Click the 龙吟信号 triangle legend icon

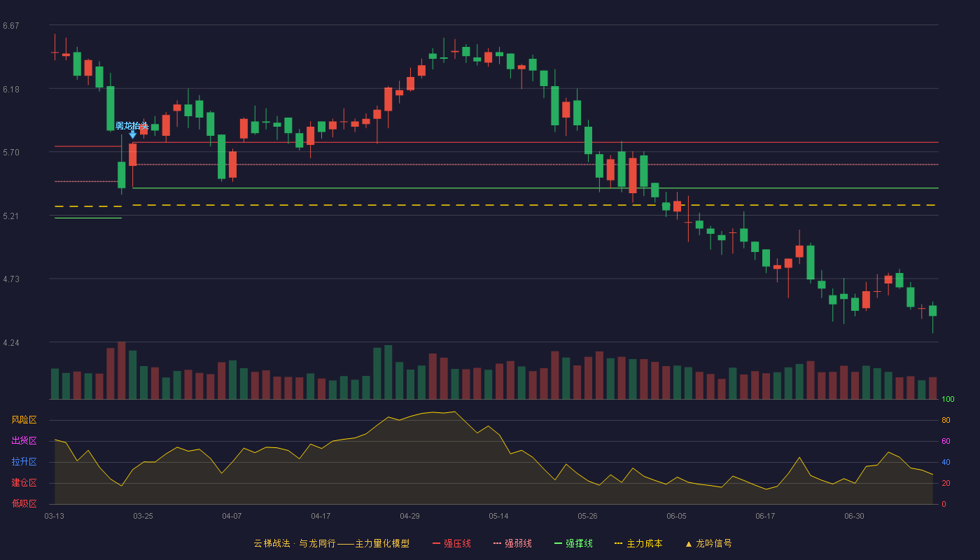click(x=688, y=544)
